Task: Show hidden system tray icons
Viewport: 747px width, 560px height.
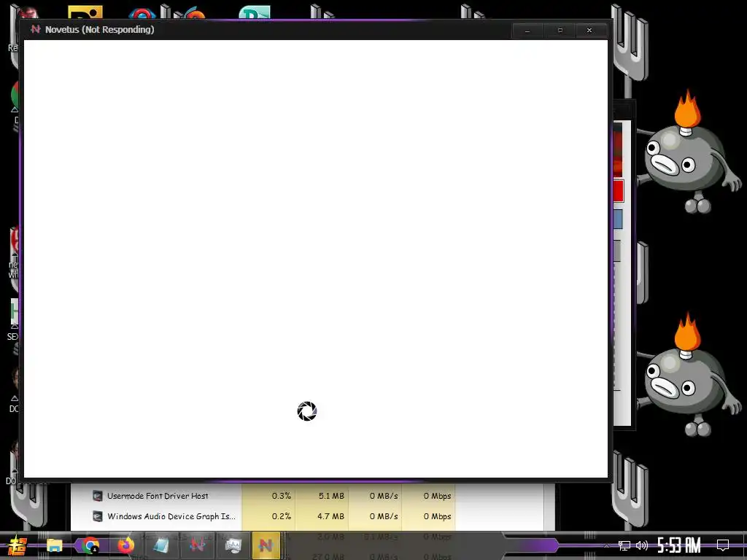Action: coord(606,545)
